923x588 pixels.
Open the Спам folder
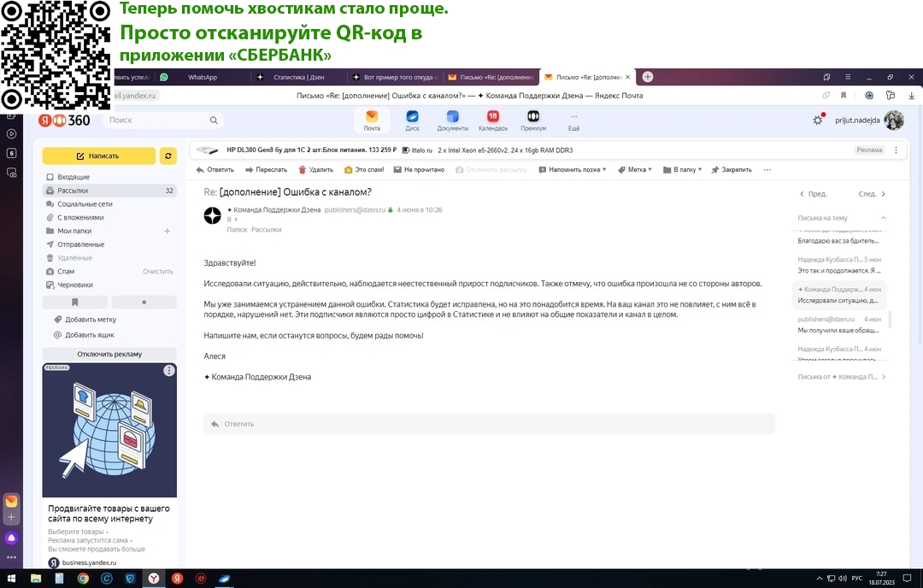coord(66,271)
